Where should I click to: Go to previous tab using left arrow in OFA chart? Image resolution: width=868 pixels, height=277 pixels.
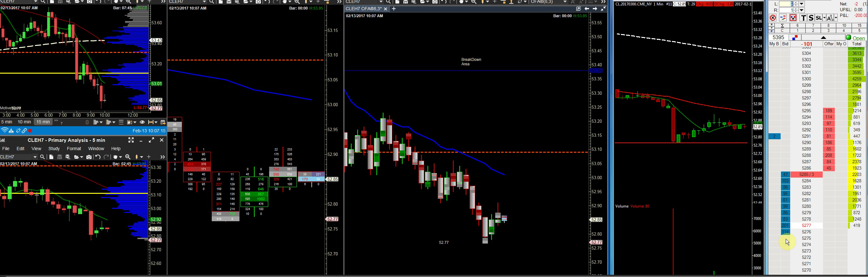(587, 9)
